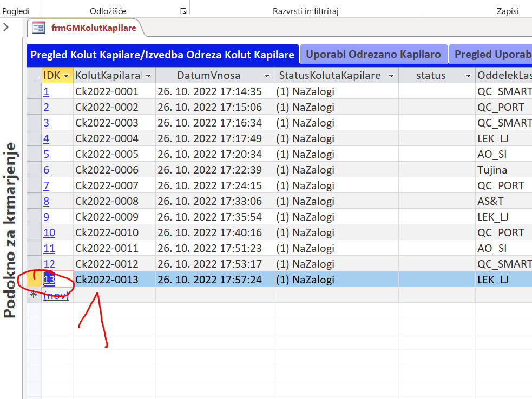
Task: Open the Pregled Uporab tab
Action: (491, 54)
